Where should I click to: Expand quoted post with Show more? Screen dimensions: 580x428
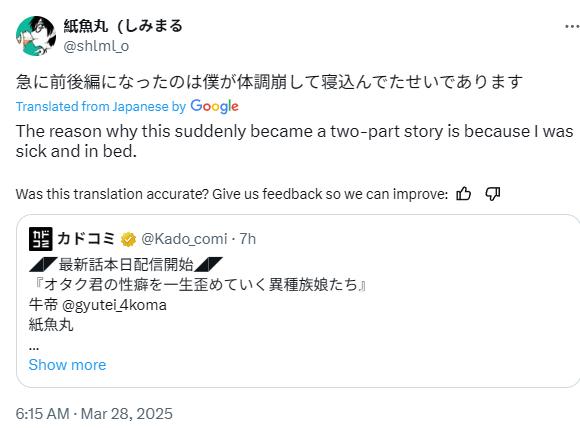[67, 365]
